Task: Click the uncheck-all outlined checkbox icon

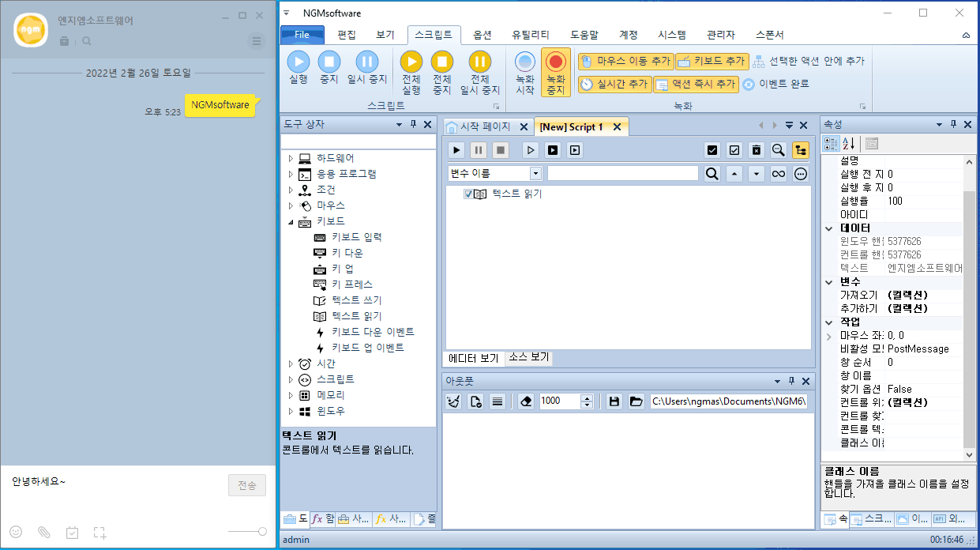Action: coord(734,149)
